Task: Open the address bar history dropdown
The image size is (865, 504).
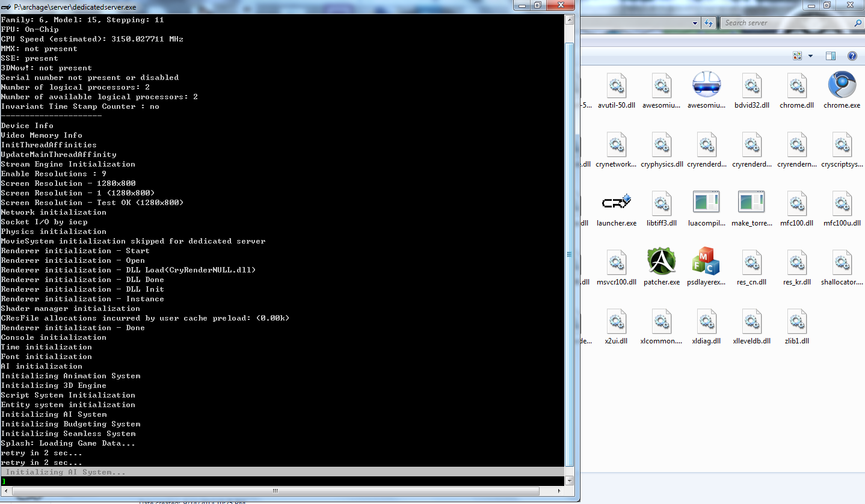Action: point(695,23)
